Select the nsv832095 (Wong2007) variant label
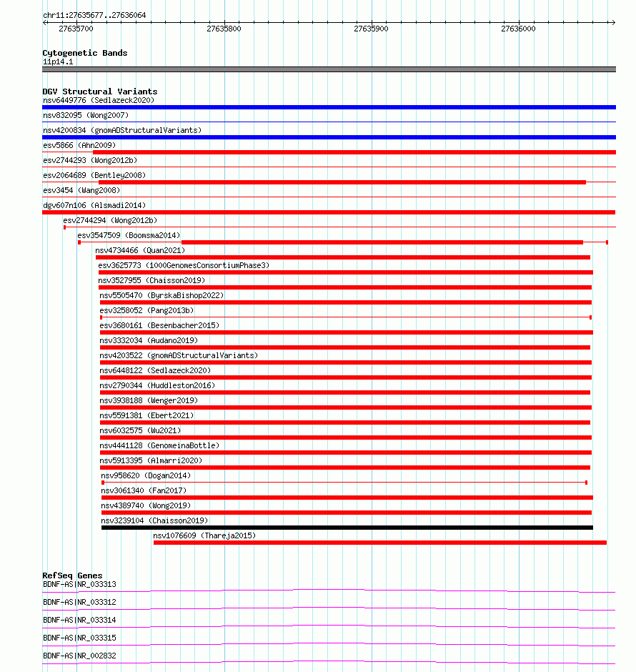636x672 pixels. tap(86, 115)
